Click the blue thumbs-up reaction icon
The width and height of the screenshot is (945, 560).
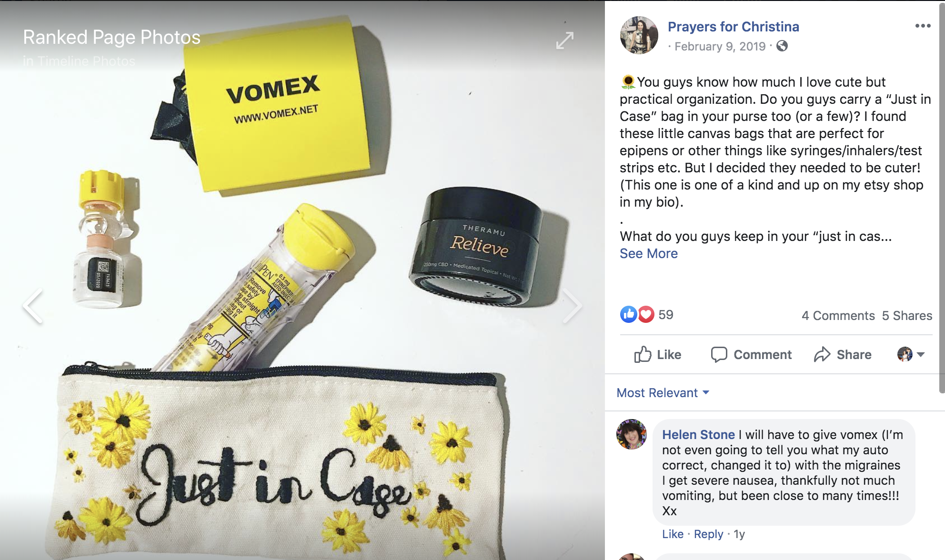coord(628,314)
